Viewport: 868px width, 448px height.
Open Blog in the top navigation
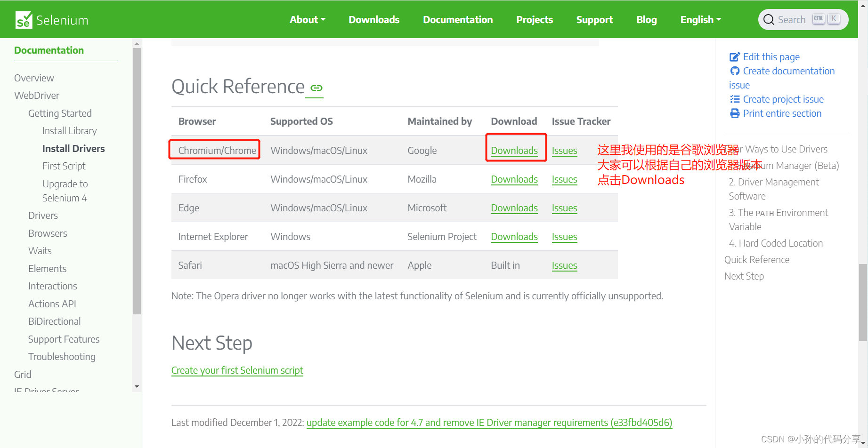coord(647,20)
